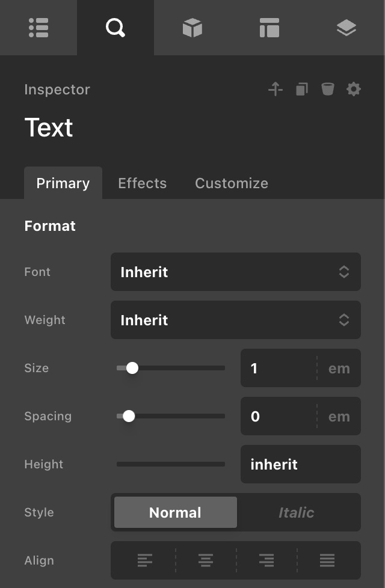Open the Layout templates icon

pyautogui.click(x=269, y=28)
